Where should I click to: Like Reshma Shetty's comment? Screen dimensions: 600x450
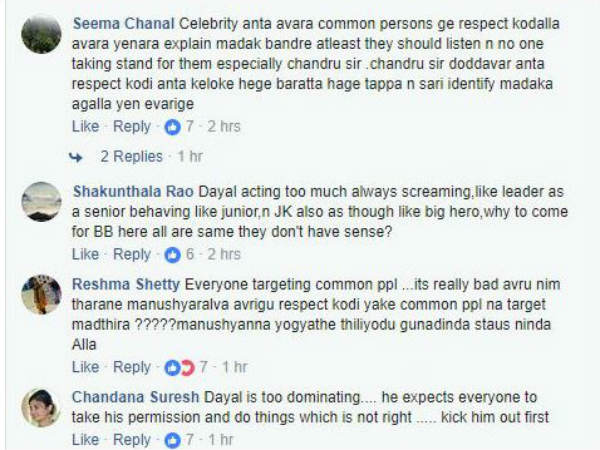pos(86,367)
